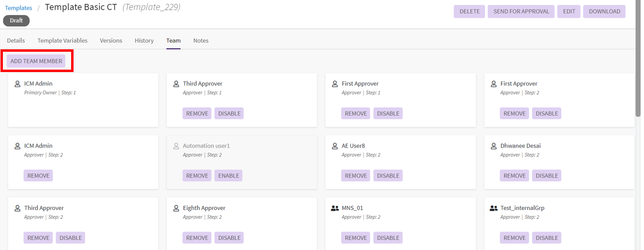
Task: Enable the Automation user1 team member
Action: tap(228, 176)
